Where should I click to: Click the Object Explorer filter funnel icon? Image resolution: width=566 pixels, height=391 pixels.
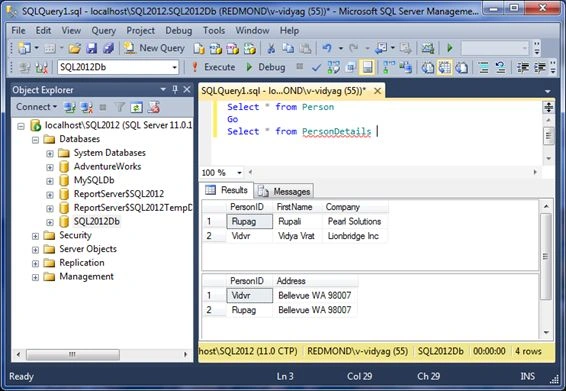click(x=119, y=107)
